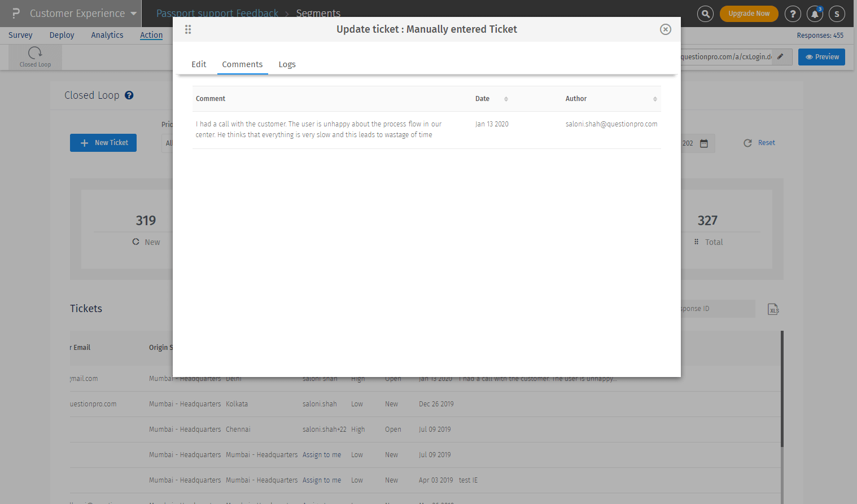Open the Logs tab

pos(287,64)
